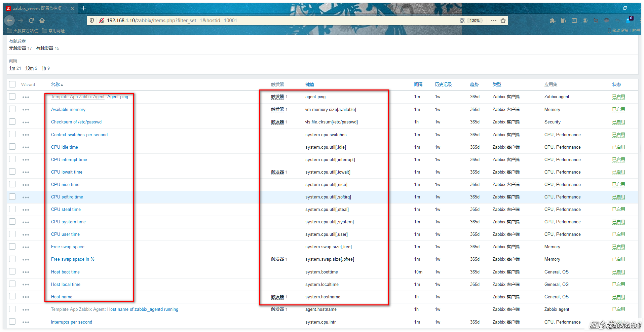Open actions menu dots for Host boot time row
This screenshot has width=644, height=332.
(x=26, y=272)
